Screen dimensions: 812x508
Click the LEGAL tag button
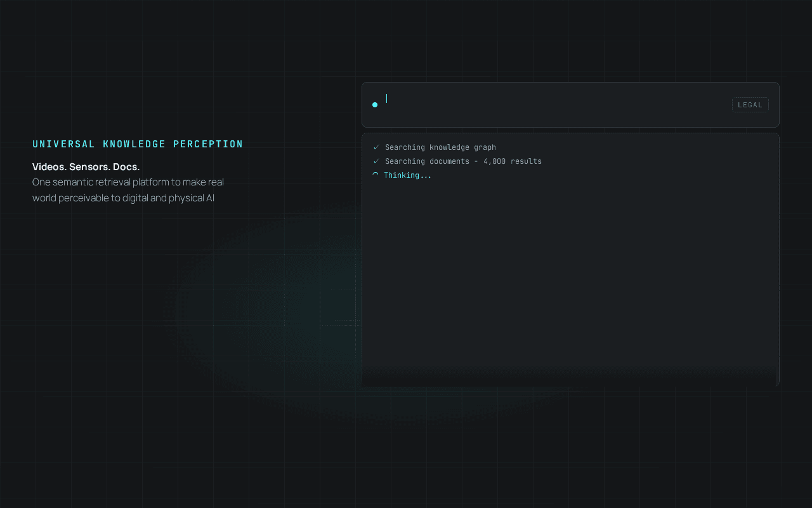pos(750,105)
